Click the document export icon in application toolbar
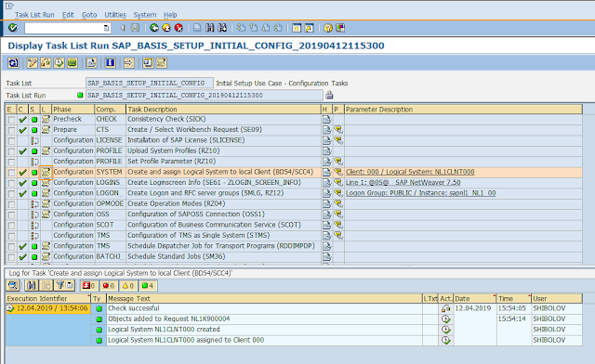This screenshot has height=364, width=595. pos(91,62)
